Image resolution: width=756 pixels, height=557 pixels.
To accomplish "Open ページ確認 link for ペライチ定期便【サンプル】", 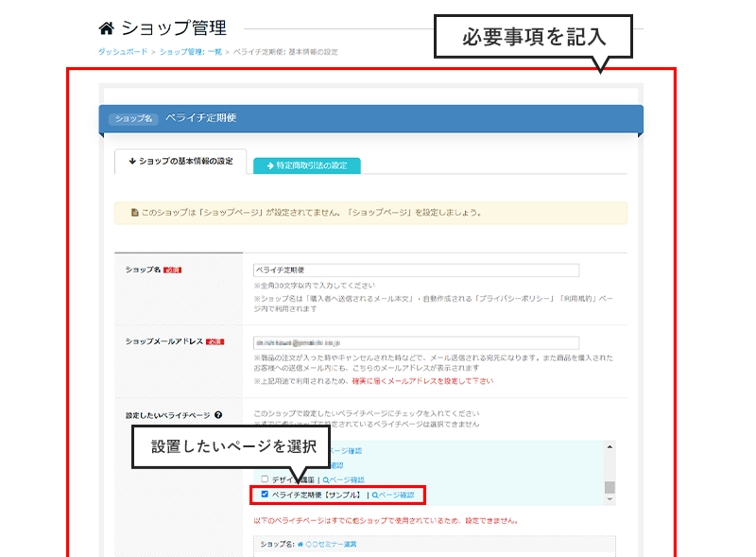I will (x=396, y=495).
